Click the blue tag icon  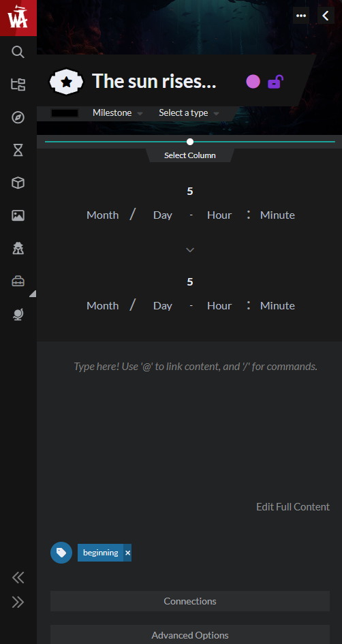click(x=61, y=553)
